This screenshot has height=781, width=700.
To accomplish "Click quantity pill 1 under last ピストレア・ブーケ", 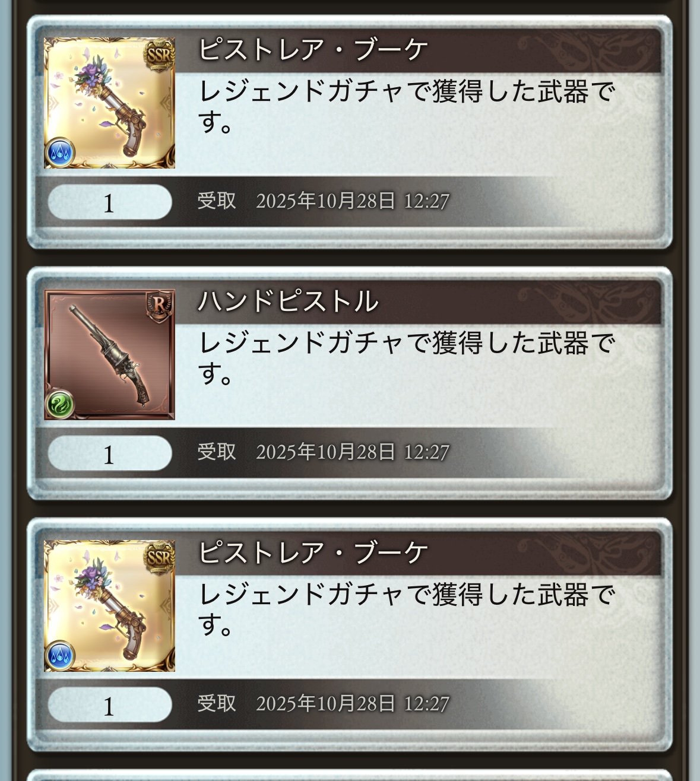I will click(110, 706).
